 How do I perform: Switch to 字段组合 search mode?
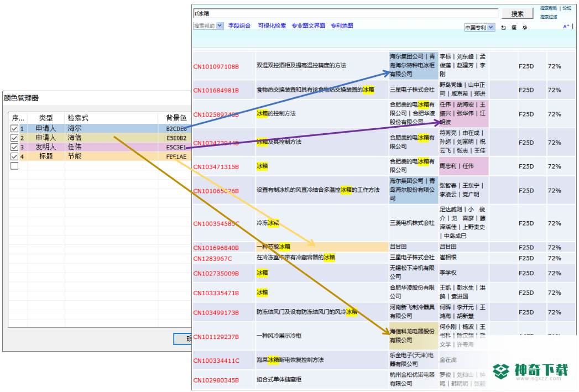[239, 25]
